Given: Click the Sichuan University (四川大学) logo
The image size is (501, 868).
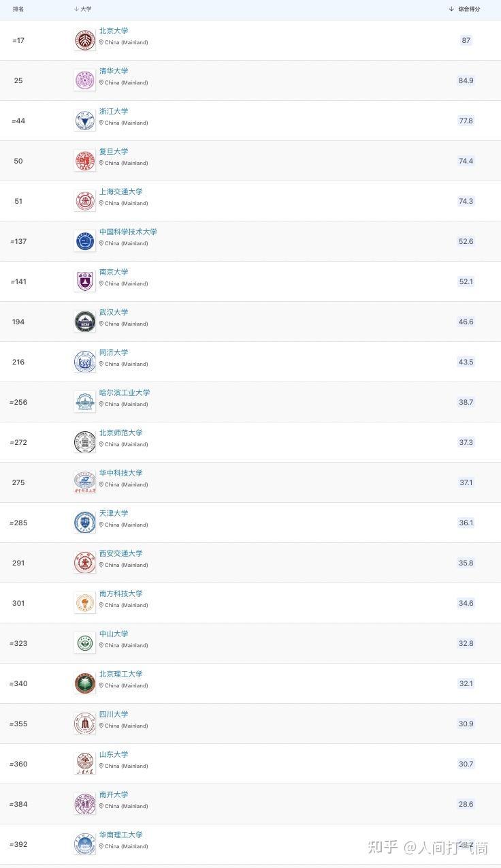Looking at the screenshot, I should (85, 724).
